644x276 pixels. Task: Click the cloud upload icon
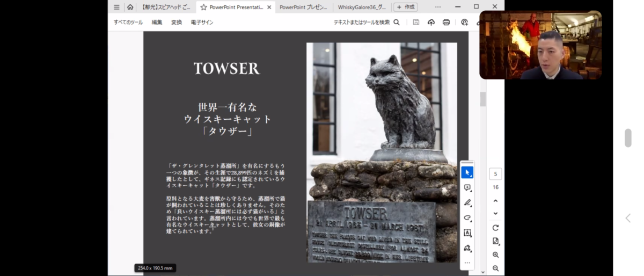(x=431, y=22)
